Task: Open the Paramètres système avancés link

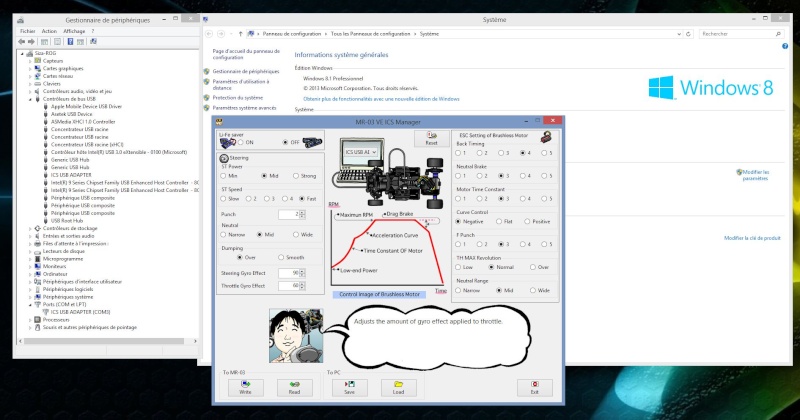Action: pos(244,108)
